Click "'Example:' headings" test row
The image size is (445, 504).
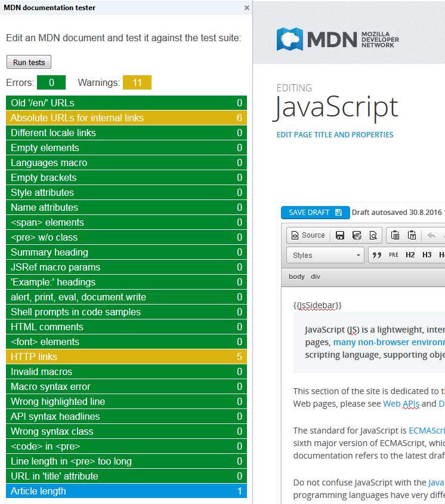pos(126,282)
